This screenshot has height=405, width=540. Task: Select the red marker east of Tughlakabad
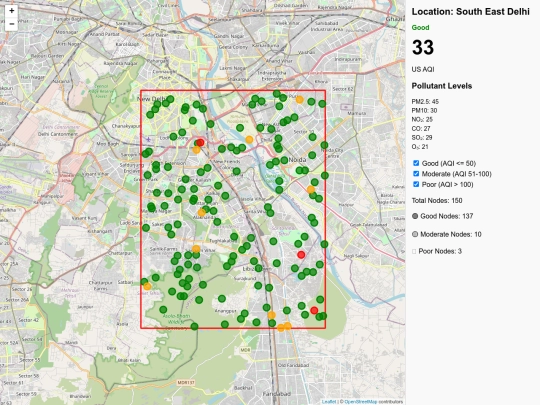pos(301,255)
